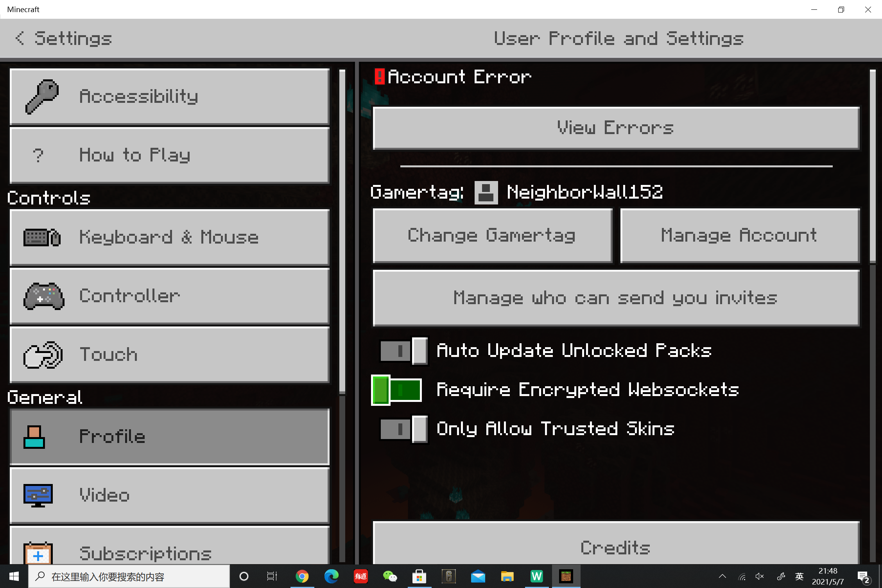Viewport: 882px width, 588px height.
Task: Turn on Only Allow Trusted Skins
Action: pos(403,429)
